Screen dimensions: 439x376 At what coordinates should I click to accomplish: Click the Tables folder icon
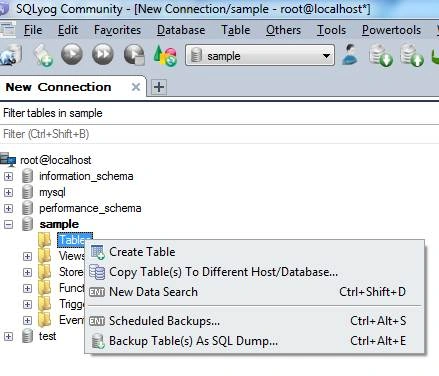(x=45, y=240)
